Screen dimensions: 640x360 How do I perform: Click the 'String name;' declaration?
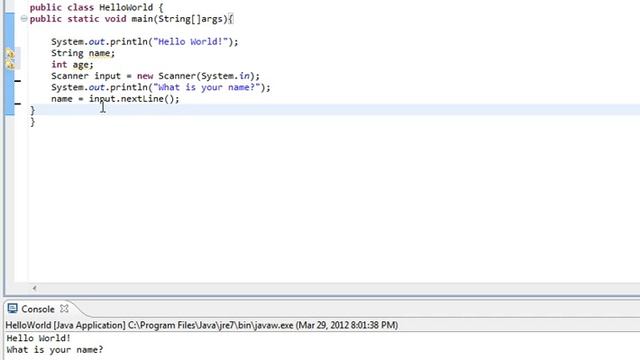click(x=83, y=53)
